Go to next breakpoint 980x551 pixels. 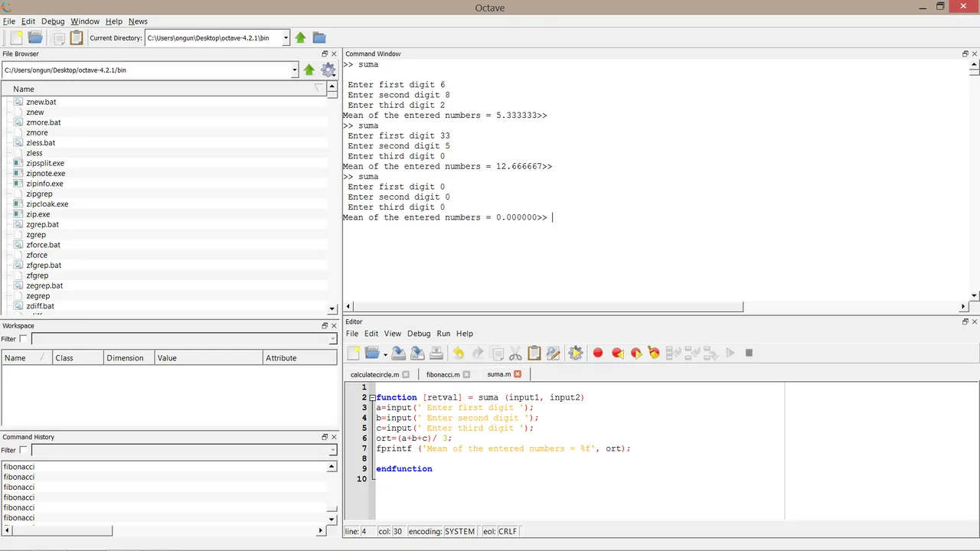point(636,353)
